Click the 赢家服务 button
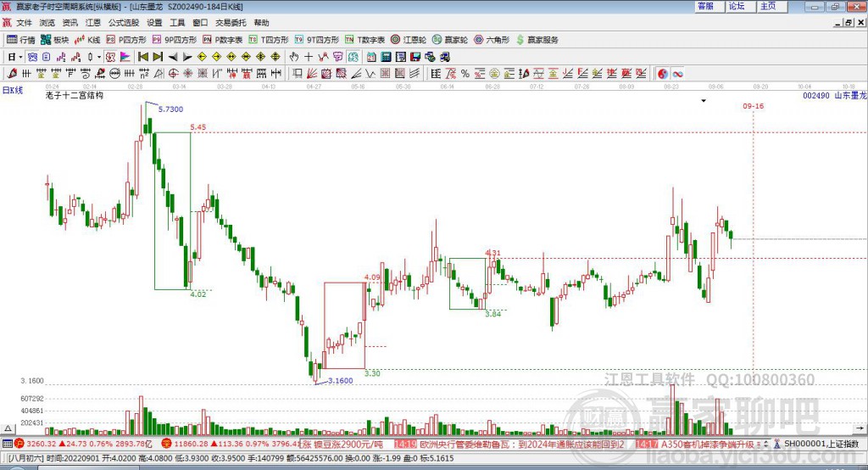 (x=537, y=40)
